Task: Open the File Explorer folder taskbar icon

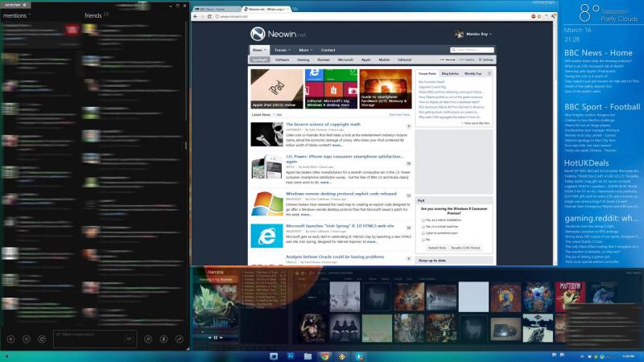Action: [308, 356]
